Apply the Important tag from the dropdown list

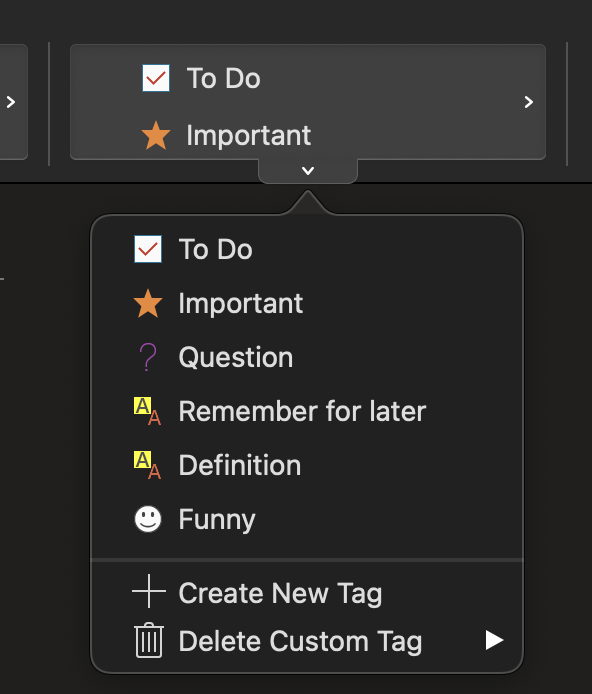307,304
